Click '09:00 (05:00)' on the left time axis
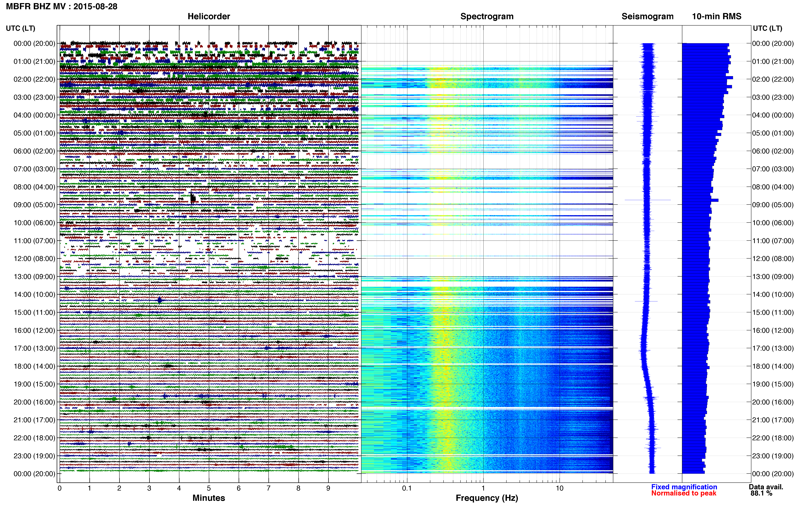Screen dimensions: 812x508 coord(34,205)
